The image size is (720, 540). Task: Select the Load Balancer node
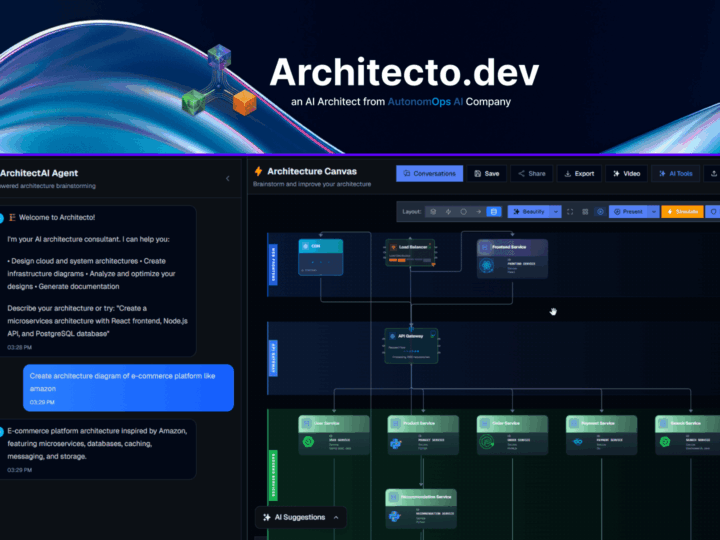click(x=411, y=253)
